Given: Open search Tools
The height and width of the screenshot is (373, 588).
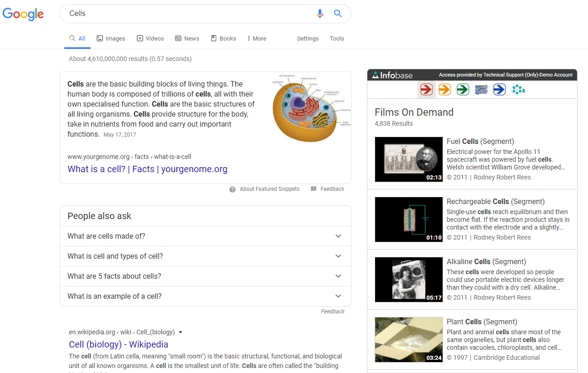Looking at the screenshot, I should click(337, 39).
